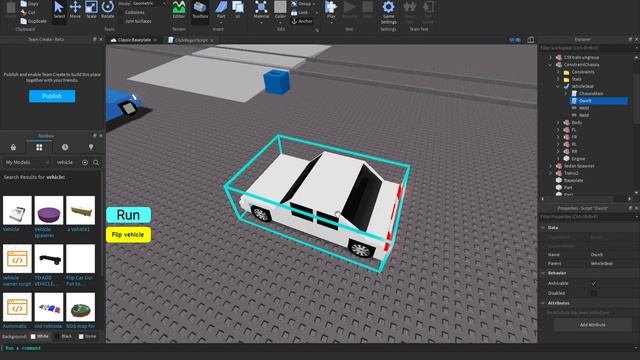
Task: Open the UI insert tool
Action: coord(238,10)
